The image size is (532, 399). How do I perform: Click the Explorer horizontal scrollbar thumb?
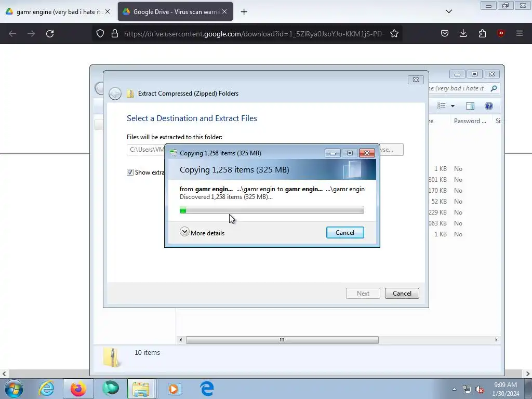(282, 340)
